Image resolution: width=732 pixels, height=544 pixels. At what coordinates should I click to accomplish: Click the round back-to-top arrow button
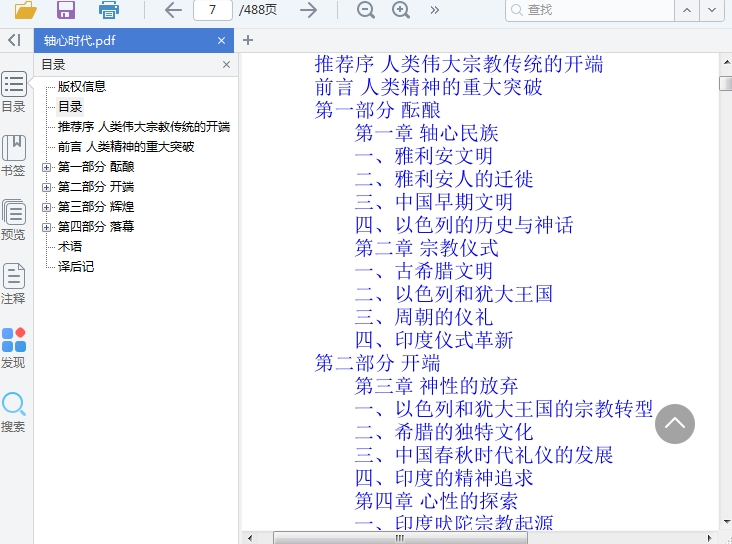[x=675, y=424]
